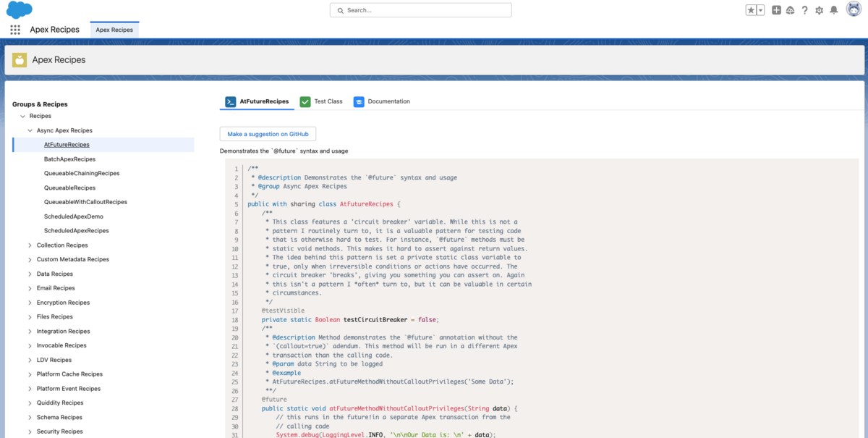Expand the Collection Recipes group
This screenshot has height=438, width=868.
click(x=30, y=245)
